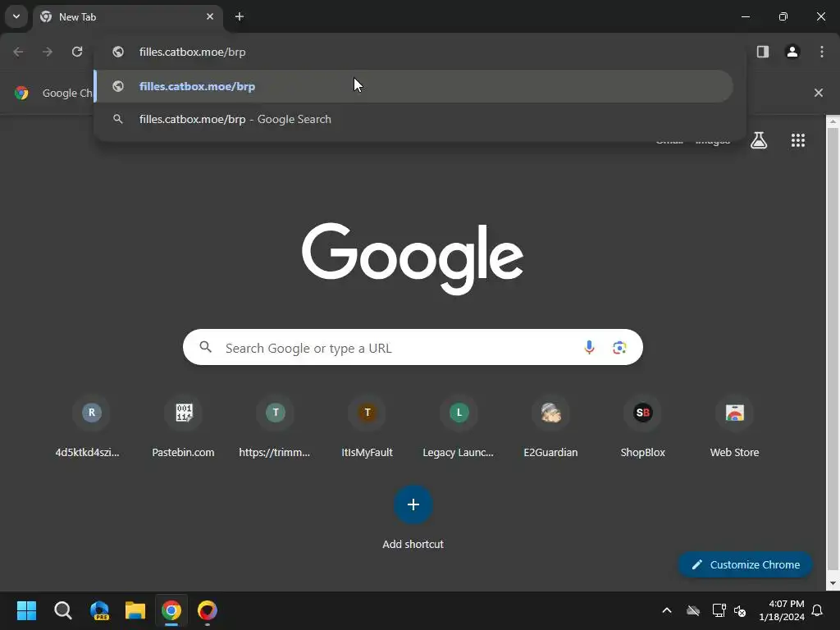Open File Explorer from taskbar
Image resolution: width=840 pixels, height=630 pixels.
tap(135, 610)
